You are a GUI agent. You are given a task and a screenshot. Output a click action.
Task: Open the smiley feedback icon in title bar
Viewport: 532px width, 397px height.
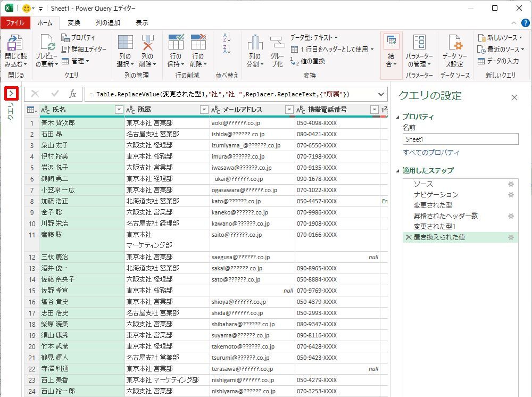click(x=26, y=8)
